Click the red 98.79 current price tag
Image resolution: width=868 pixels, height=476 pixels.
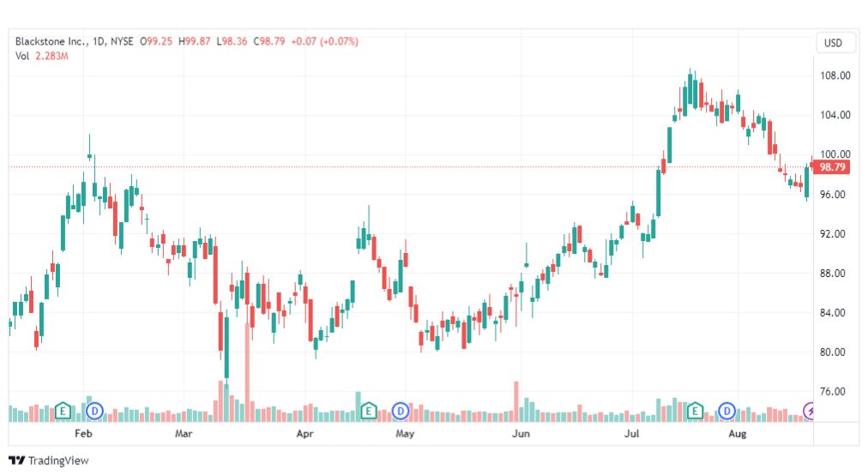pos(832,167)
